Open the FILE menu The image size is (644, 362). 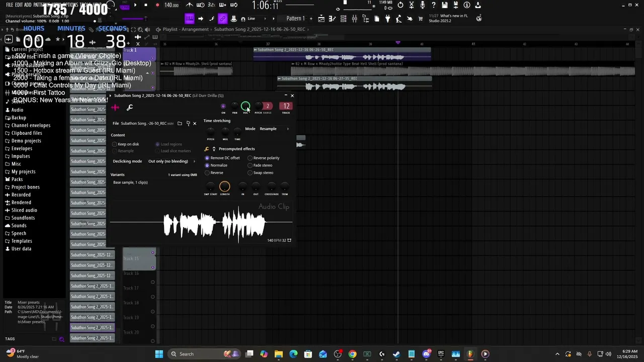point(10,5)
